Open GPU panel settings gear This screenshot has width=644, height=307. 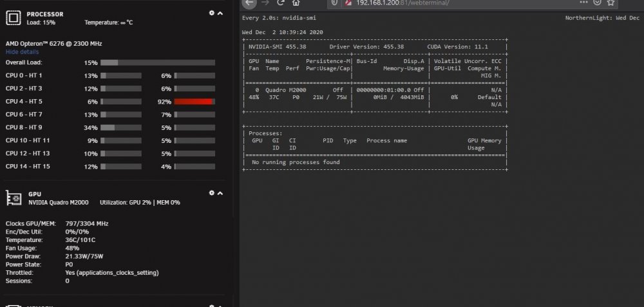211,193
